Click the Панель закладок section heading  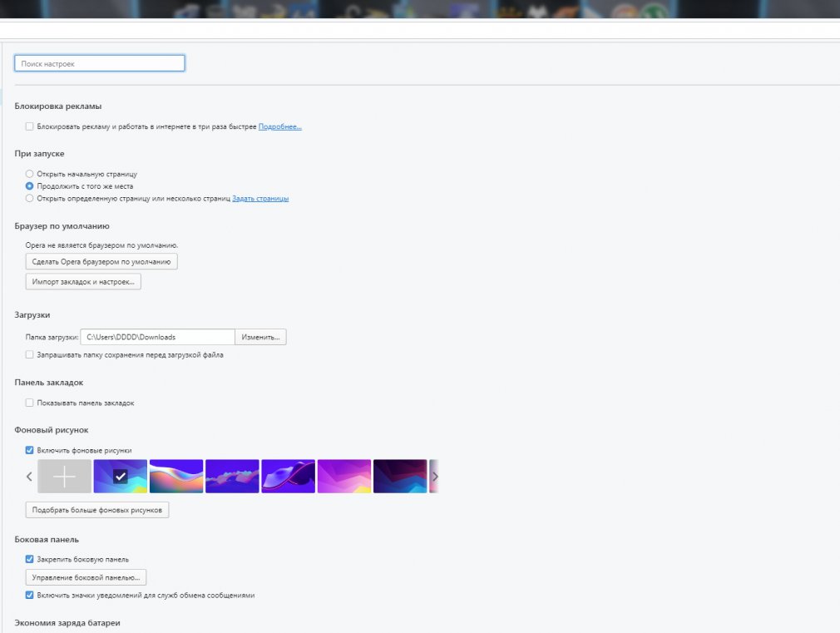click(x=49, y=383)
